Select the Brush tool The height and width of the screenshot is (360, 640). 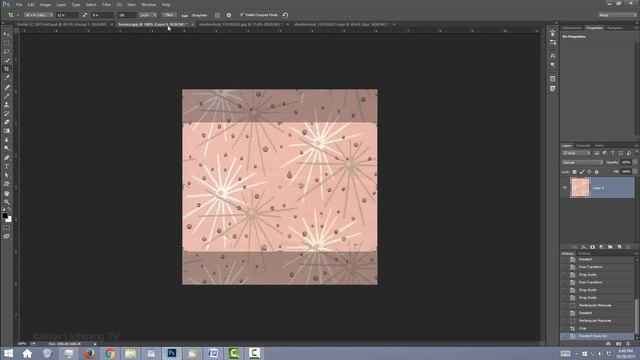point(7,96)
